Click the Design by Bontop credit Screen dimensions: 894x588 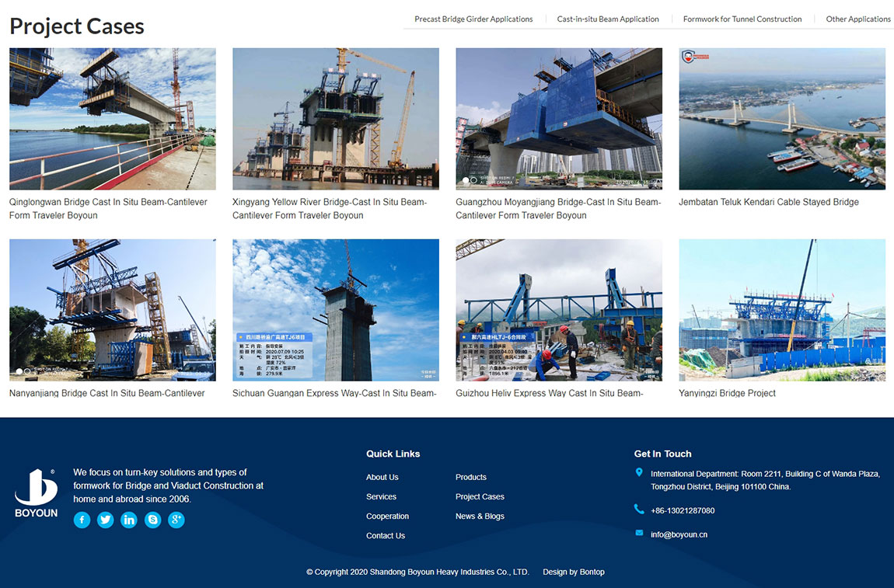(x=573, y=572)
